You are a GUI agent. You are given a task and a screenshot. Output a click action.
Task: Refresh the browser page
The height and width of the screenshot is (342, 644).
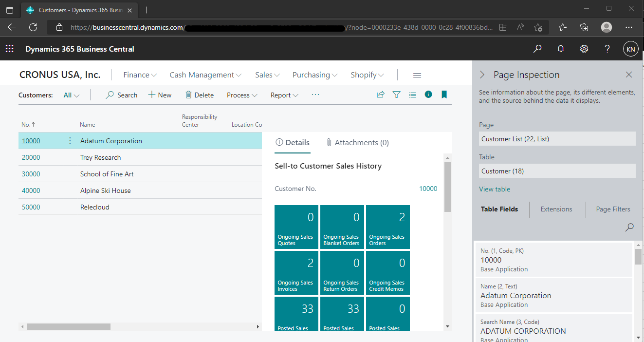(33, 27)
